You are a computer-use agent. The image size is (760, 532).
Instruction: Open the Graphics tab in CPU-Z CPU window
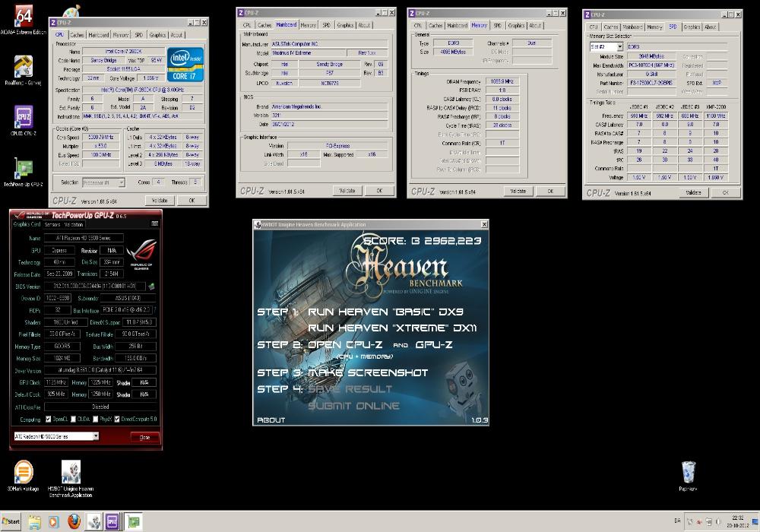[x=157, y=35]
